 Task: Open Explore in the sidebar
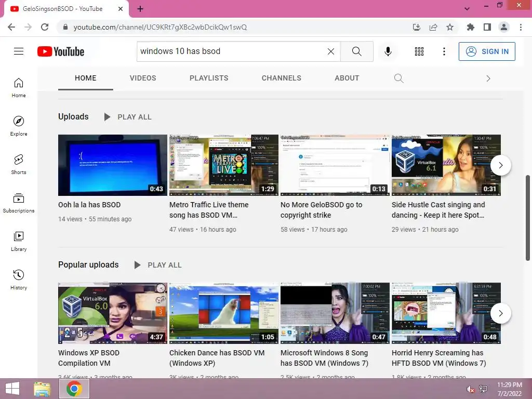(x=19, y=126)
